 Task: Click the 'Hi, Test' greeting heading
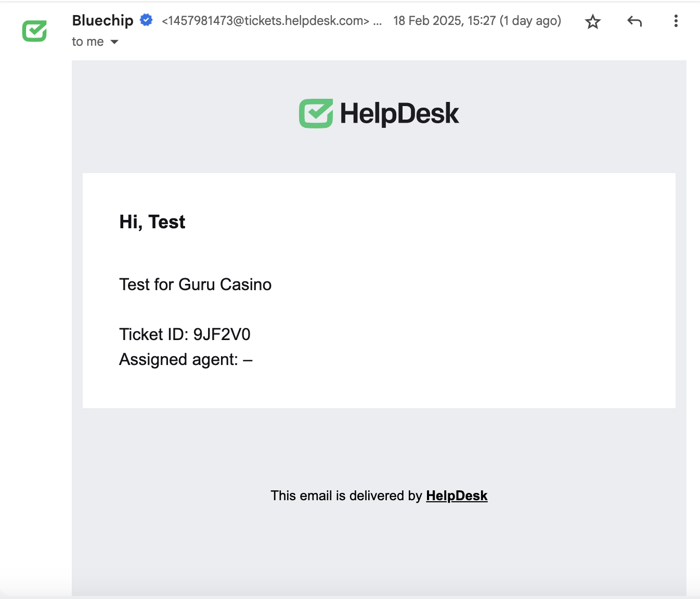coord(152,222)
